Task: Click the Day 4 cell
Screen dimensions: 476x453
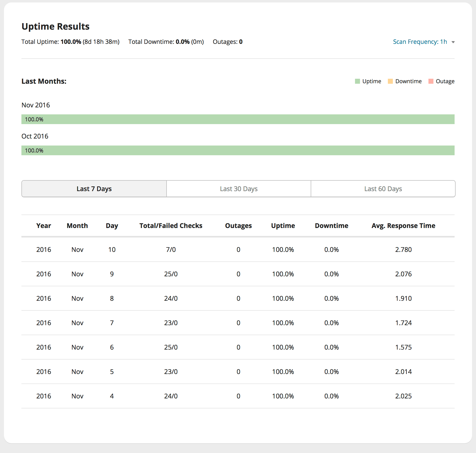Action: [112, 396]
